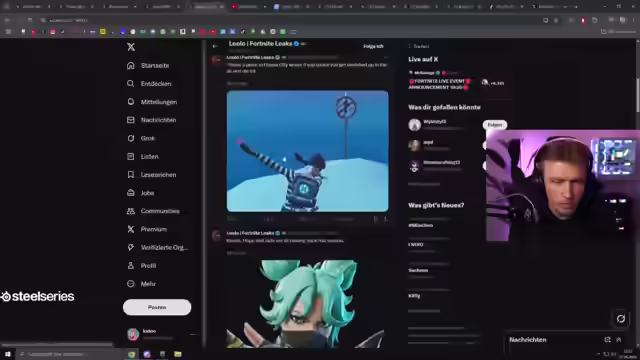Click the Folge ich button
The image size is (640, 360).
[x=373, y=46]
